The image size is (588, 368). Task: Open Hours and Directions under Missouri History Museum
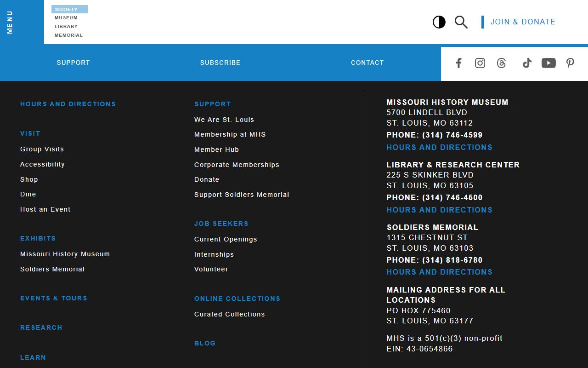440,147
